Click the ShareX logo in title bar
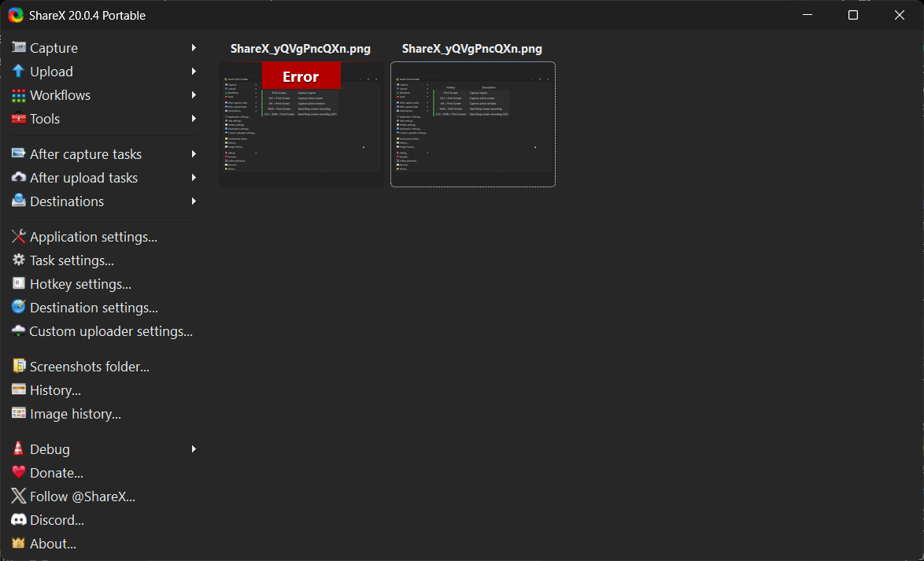 (x=15, y=15)
